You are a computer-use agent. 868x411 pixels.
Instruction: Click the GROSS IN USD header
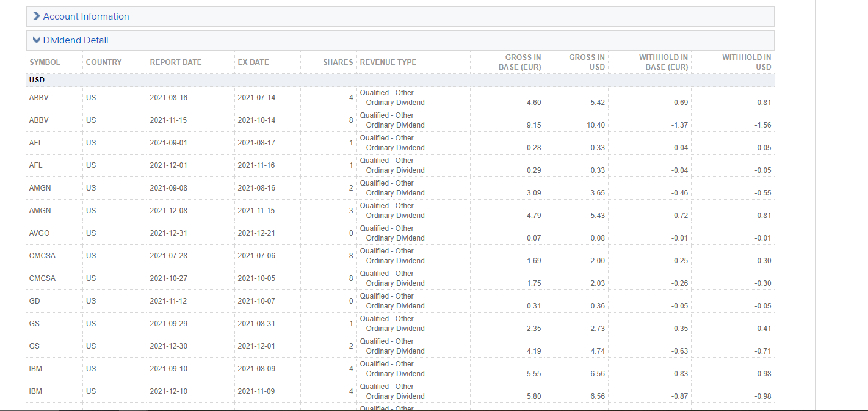[587, 62]
